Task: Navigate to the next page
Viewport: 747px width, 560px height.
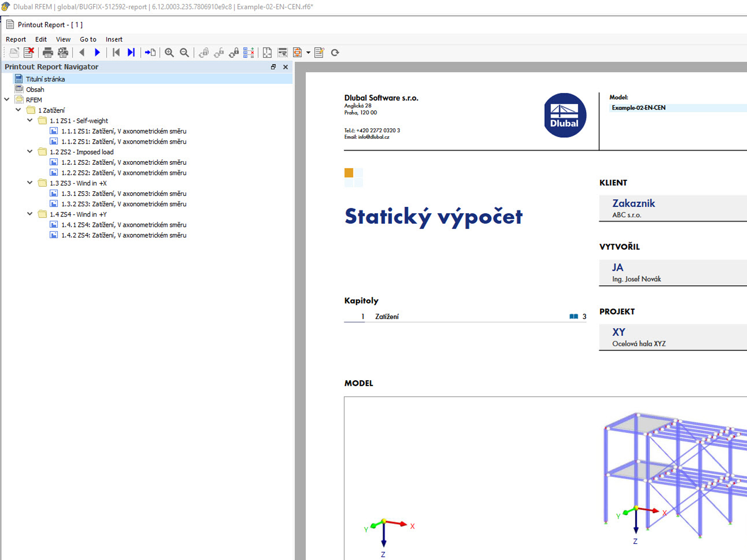Action: coord(97,52)
